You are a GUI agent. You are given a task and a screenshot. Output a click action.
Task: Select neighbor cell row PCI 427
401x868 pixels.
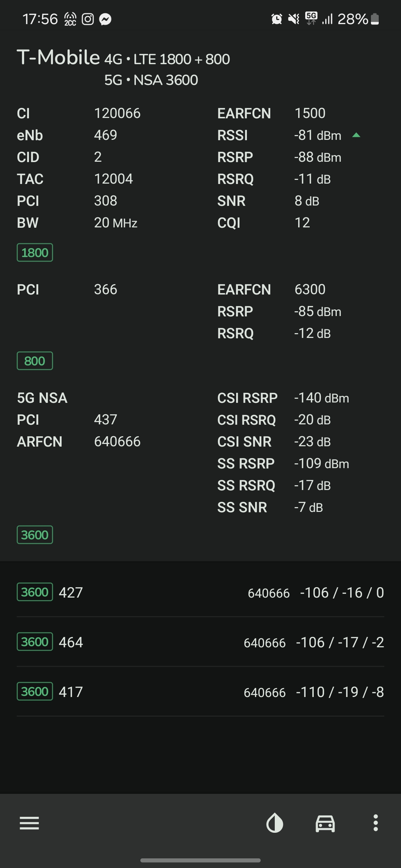tap(200, 592)
